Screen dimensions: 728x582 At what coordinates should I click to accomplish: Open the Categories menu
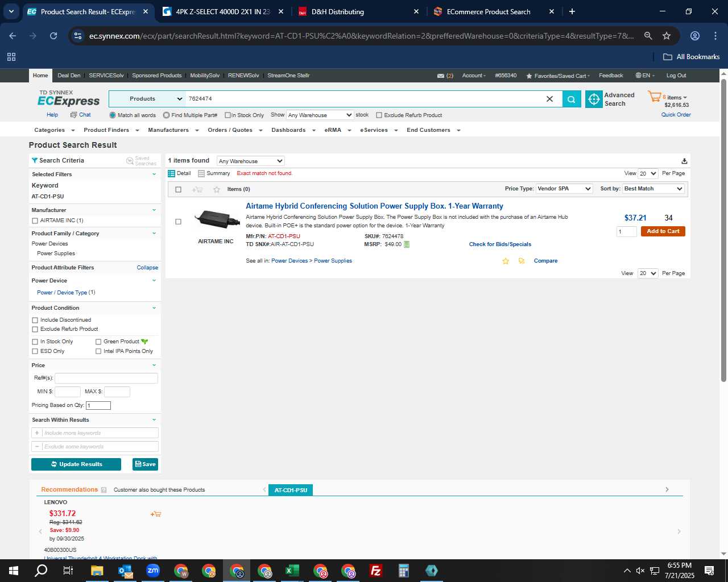click(x=55, y=130)
